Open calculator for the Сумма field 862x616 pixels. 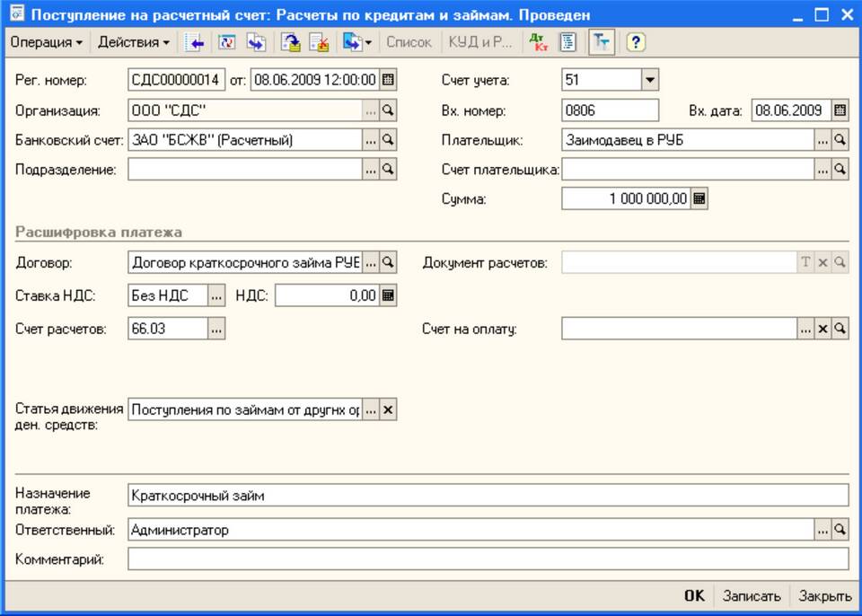point(699,198)
